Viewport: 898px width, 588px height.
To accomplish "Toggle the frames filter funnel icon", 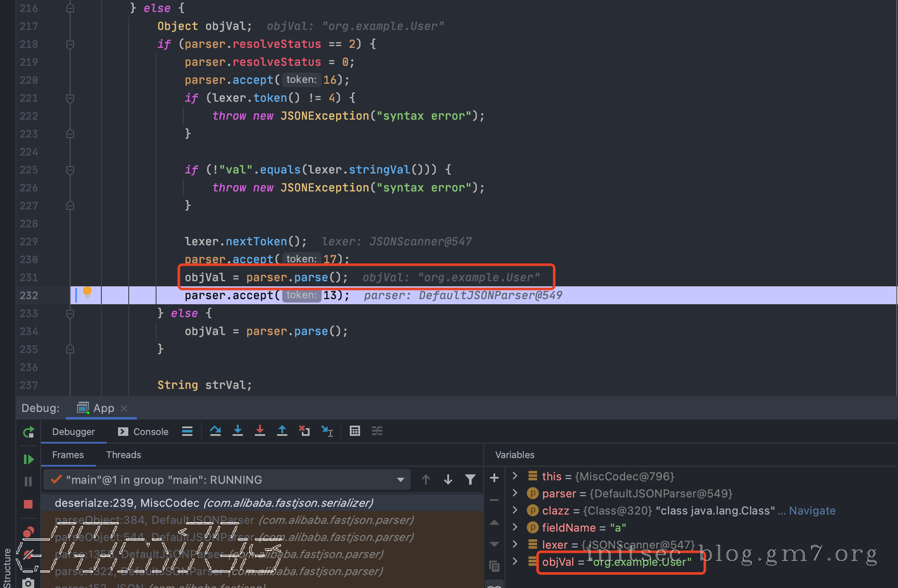I will (470, 479).
